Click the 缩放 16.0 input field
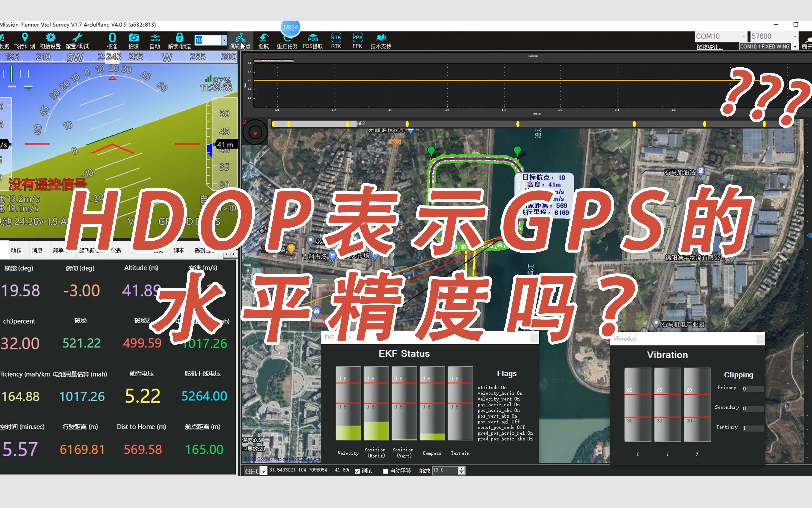 445,470
